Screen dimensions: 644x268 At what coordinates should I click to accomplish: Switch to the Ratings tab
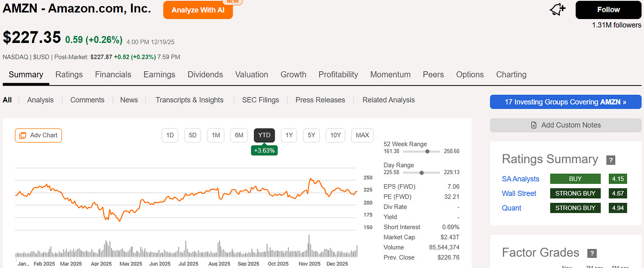click(69, 74)
